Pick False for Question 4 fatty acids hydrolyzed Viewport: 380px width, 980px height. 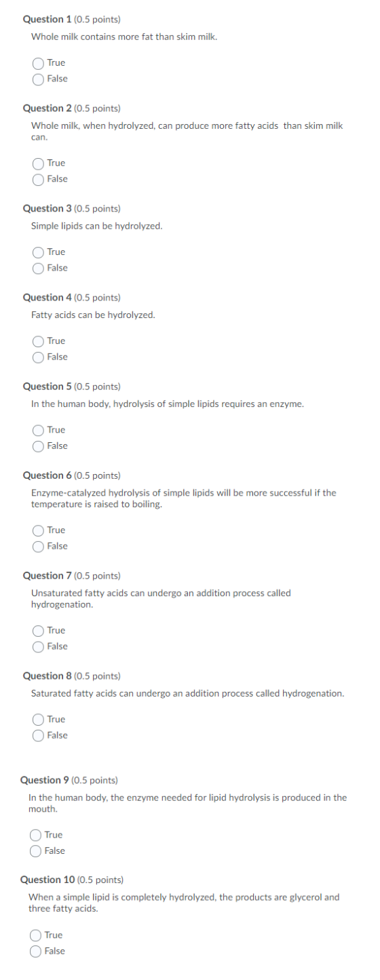(x=38, y=357)
